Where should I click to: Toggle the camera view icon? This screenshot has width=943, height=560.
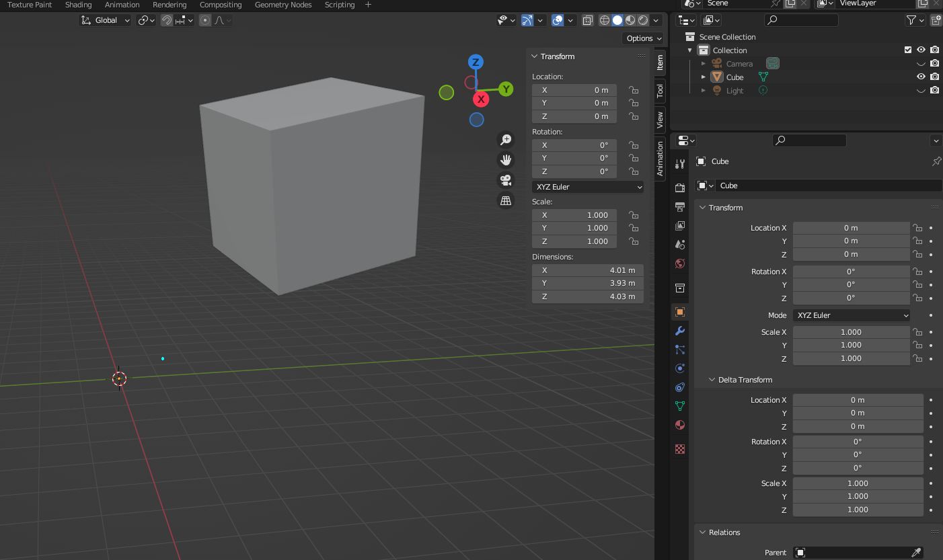click(x=506, y=180)
